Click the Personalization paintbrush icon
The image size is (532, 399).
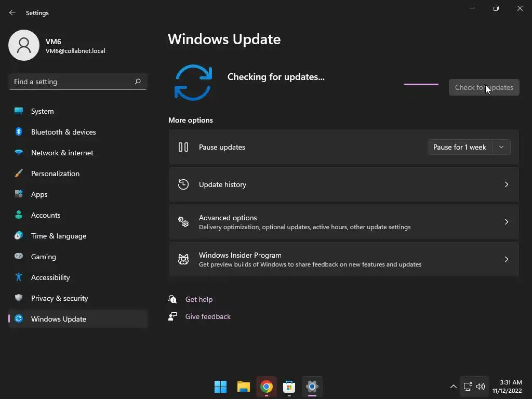pos(19,173)
